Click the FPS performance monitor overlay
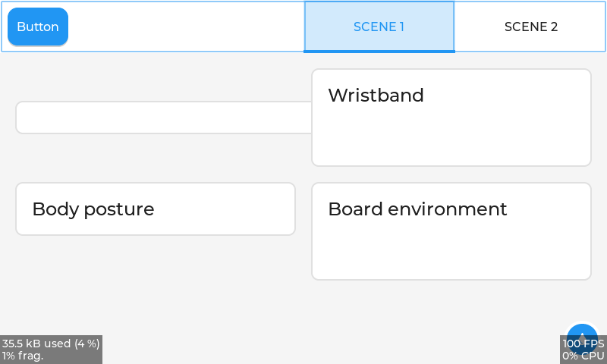Screen dimensions: 607x364 [x=583, y=350]
